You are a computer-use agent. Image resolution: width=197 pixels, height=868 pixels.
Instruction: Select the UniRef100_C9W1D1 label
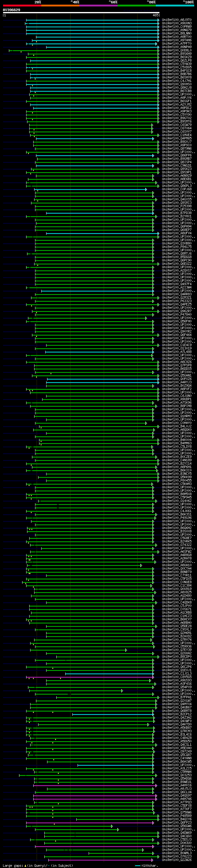pos(177,165)
